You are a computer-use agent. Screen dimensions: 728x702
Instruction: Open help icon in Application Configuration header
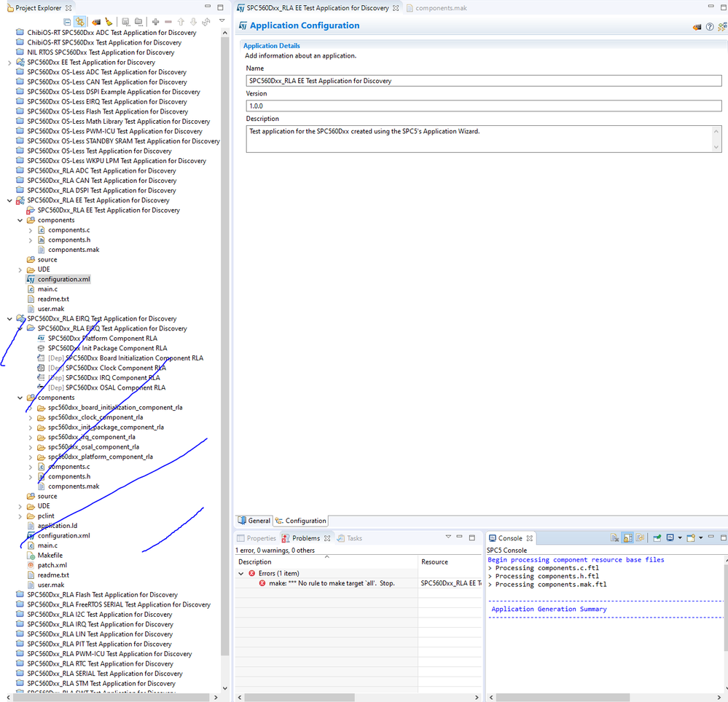point(710,27)
